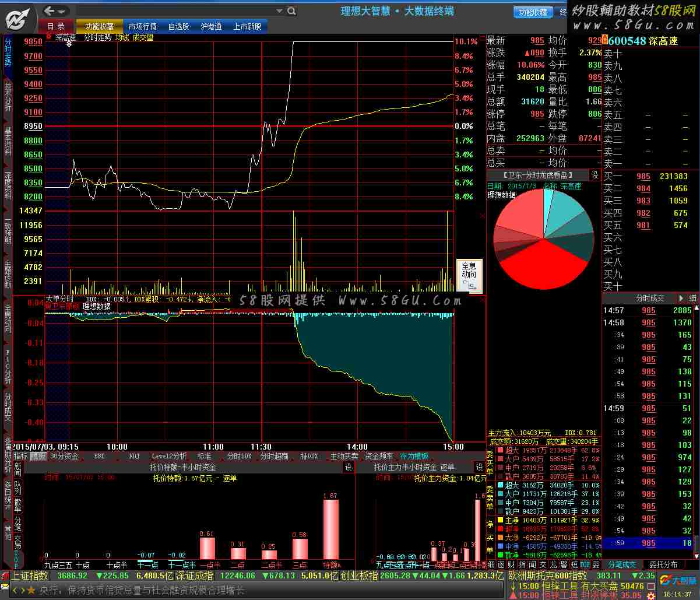This screenshot has width=700, height=600.
Task: Open the search box dropdown arrow
Action: pyautogui.click(x=280, y=11)
